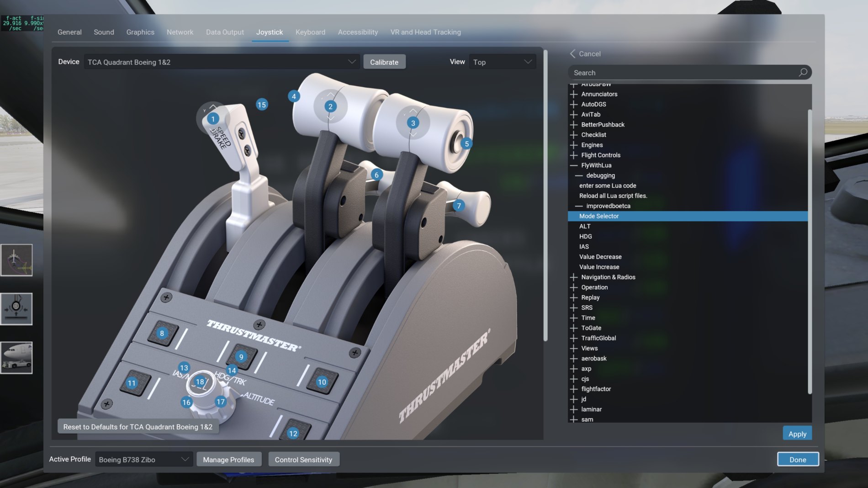868x488 pixels.
Task: Switch to the Graphics tab
Action: coord(140,32)
